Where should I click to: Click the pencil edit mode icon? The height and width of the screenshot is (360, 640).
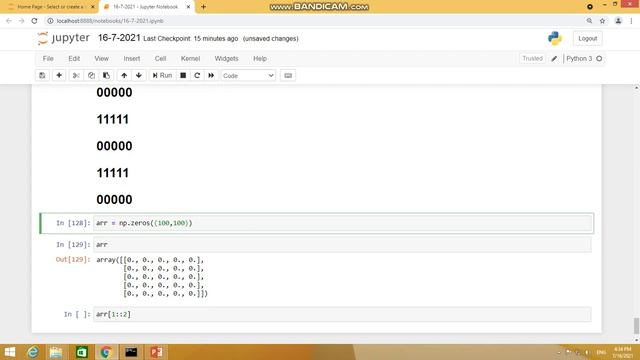554,59
